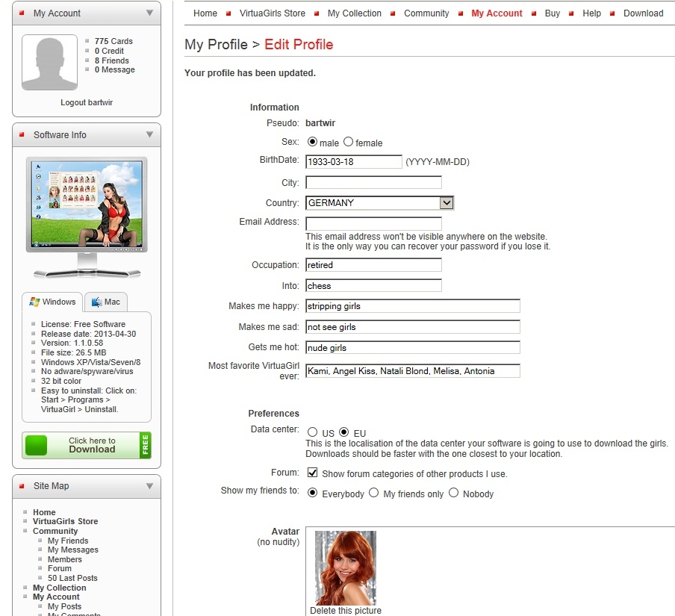This screenshot has width=675, height=616.
Task: Select the female radio button
Action: tap(349, 142)
